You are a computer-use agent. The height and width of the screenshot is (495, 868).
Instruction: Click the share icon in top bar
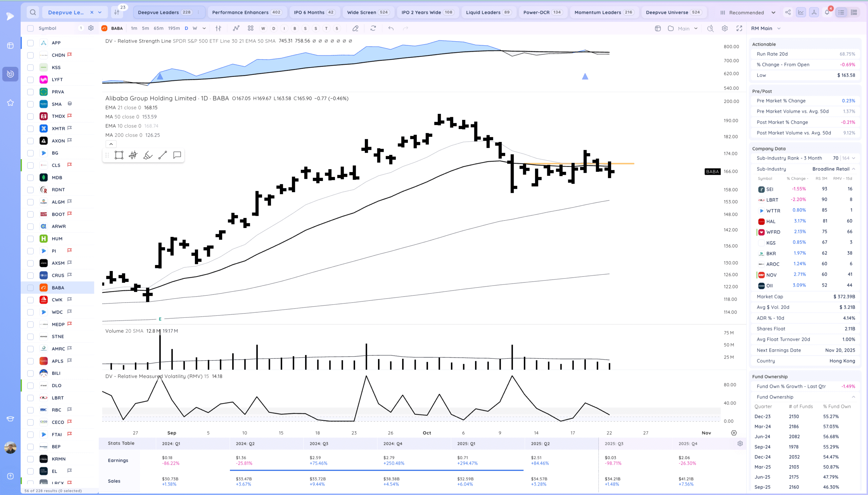pos(788,13)
